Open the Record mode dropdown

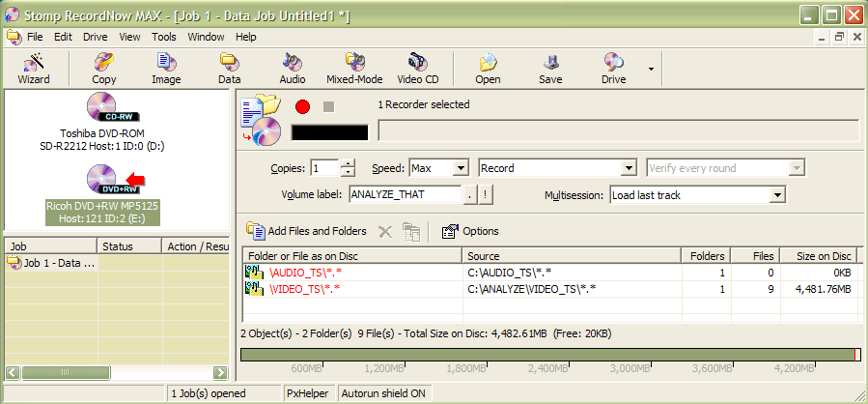628,168
